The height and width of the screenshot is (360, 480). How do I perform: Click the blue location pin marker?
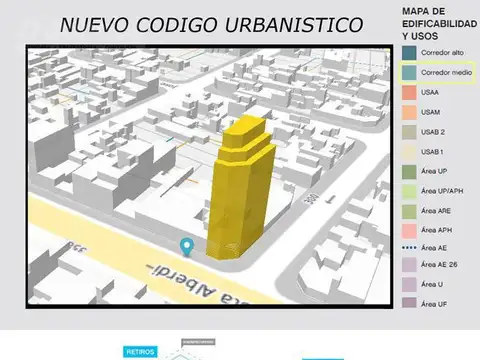coord(187,247)
